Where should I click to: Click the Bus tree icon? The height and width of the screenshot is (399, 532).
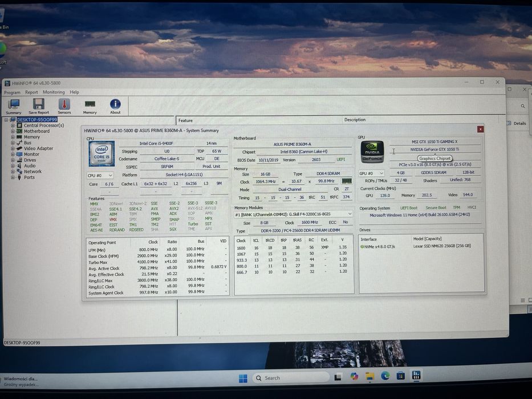click(19, 142)
